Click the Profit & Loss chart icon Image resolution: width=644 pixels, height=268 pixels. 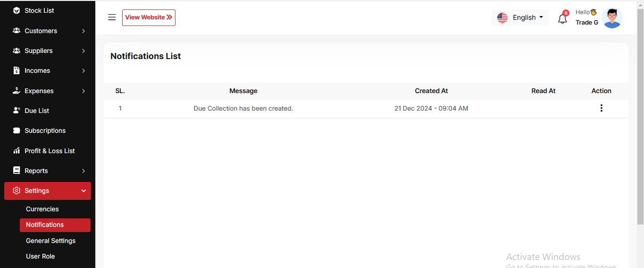17,151
